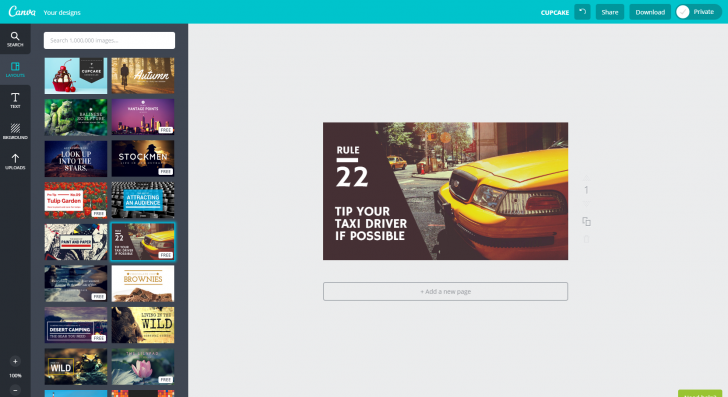Click Add a new page button

click(x=445, y=292)
